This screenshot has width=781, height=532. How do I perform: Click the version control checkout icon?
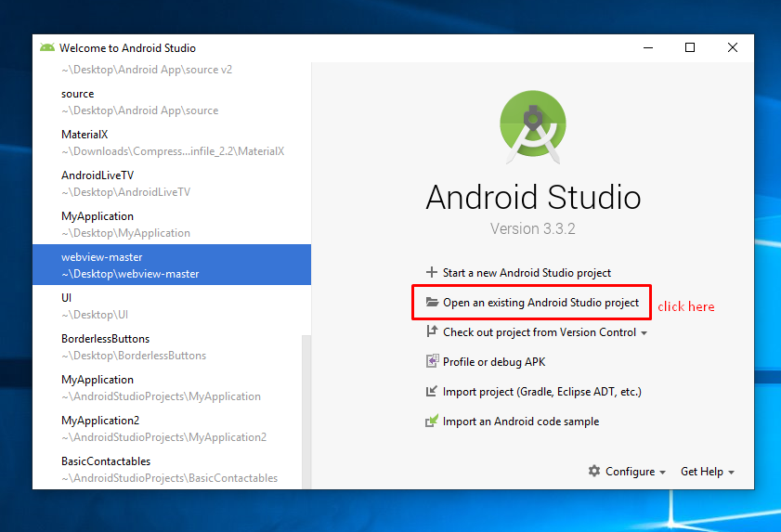click(432, 331)
